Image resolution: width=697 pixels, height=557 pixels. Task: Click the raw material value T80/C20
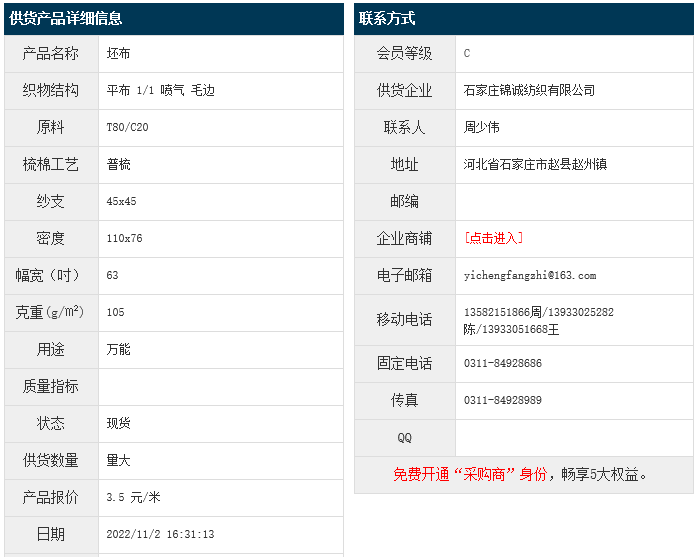tap(127, 127)
